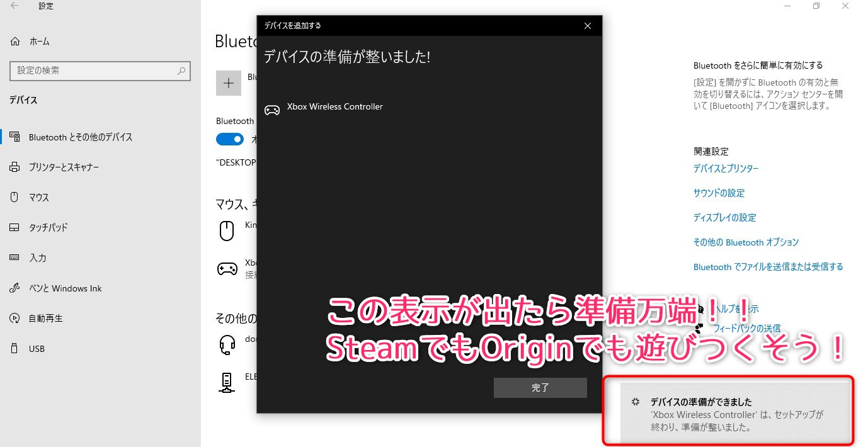Viewport: 868px width, 447px height.
Task: Open マウス settings page
Action: (x=39, y=198)
